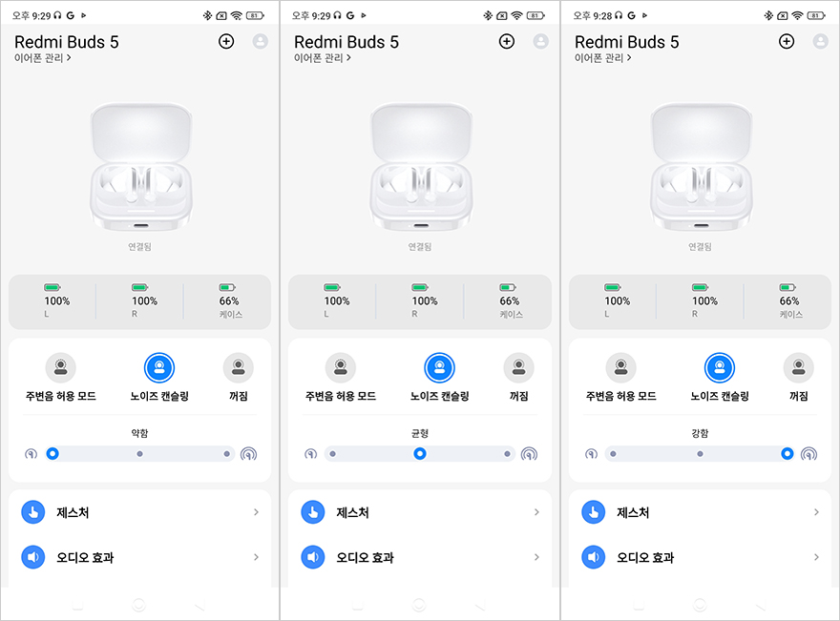
Task: Click the active slider knob under 균형
Action: click(420, 454)
